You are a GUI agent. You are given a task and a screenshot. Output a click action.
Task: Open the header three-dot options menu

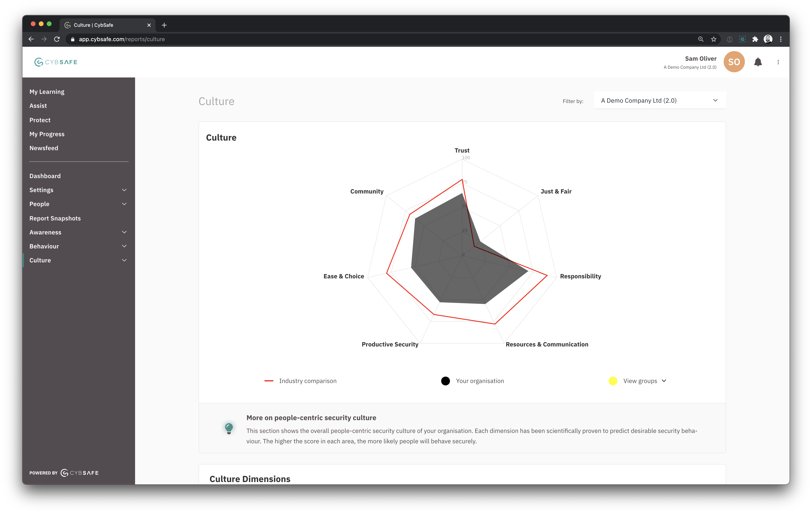[x=778, y=62]
